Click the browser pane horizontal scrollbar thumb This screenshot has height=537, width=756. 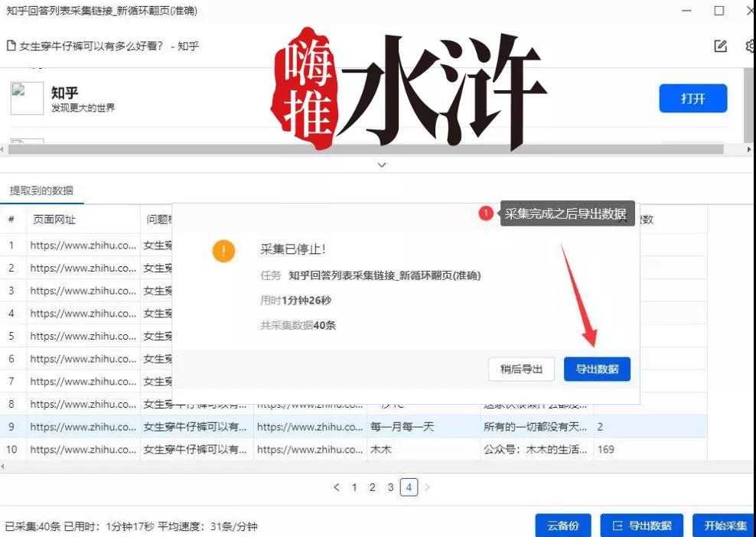click(366, 149)
